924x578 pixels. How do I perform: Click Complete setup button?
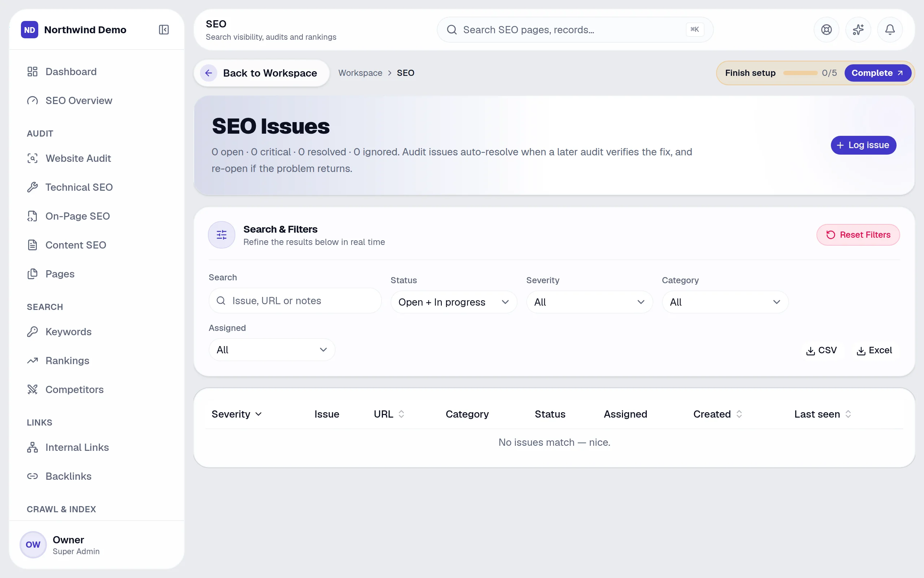(x=877, y=73)
